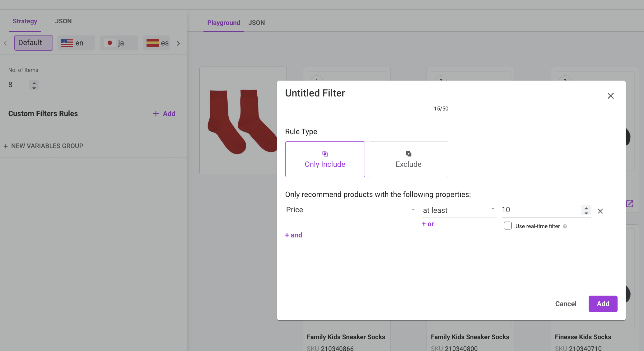Open the left panel JSON tab

point(63,21)
